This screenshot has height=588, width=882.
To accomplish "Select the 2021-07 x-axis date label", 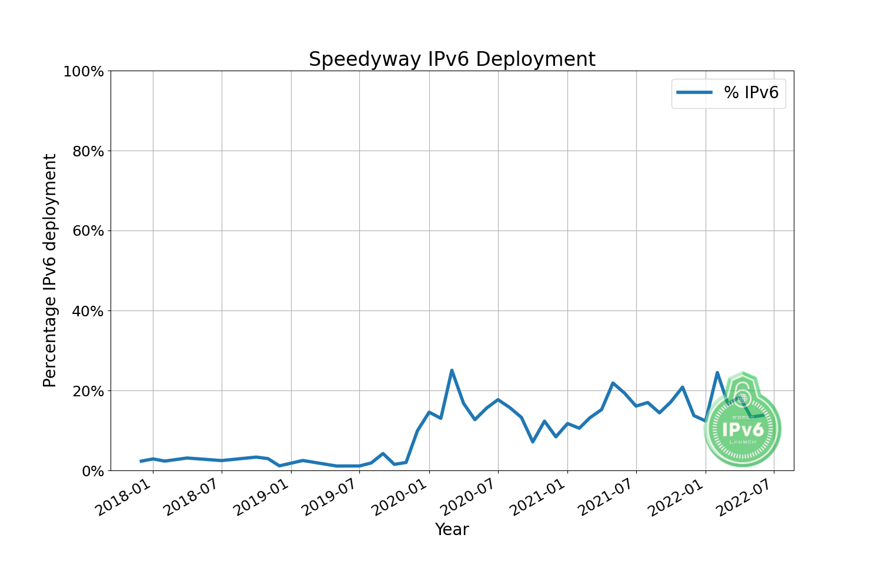I will pos(608,498).
